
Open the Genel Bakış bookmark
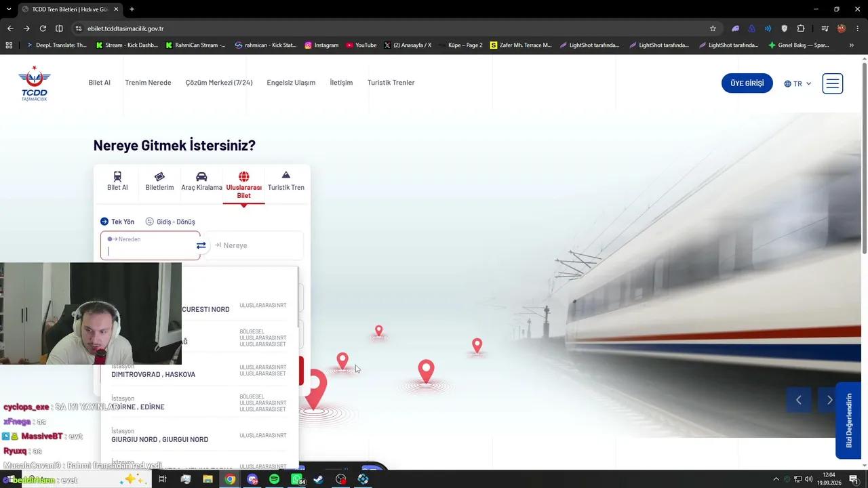click(x=798, y=45)
